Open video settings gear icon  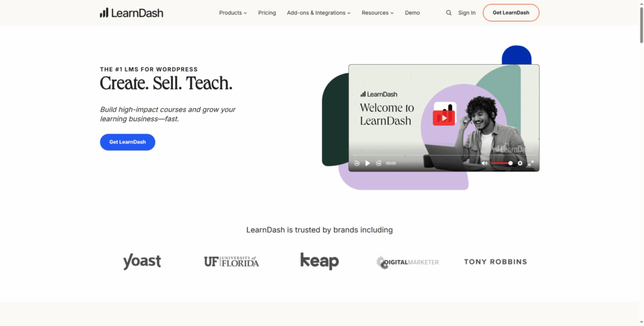520,163
